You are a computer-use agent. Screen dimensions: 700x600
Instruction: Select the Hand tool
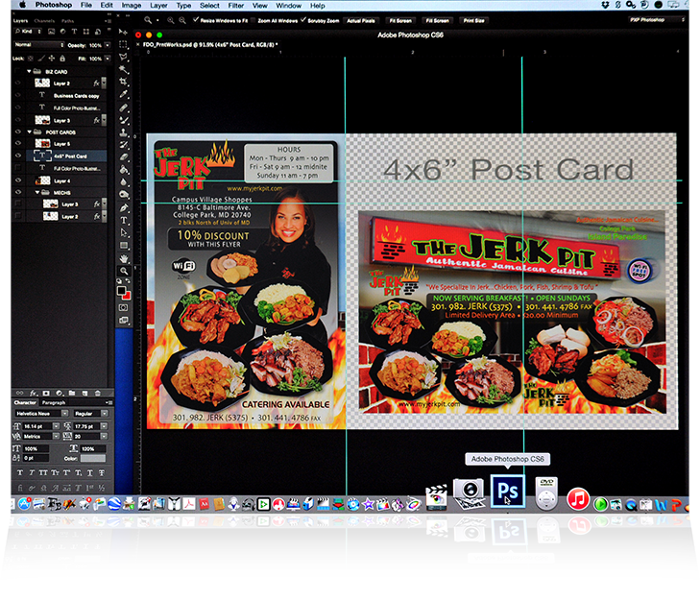tap(124, 258)
